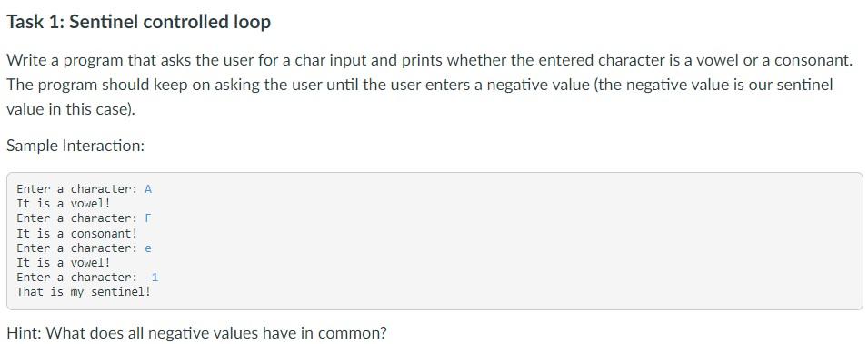This screenshot has width=868, height=344.
Task: Click the word 'sentinel' ending the second line
Action: 803,85
